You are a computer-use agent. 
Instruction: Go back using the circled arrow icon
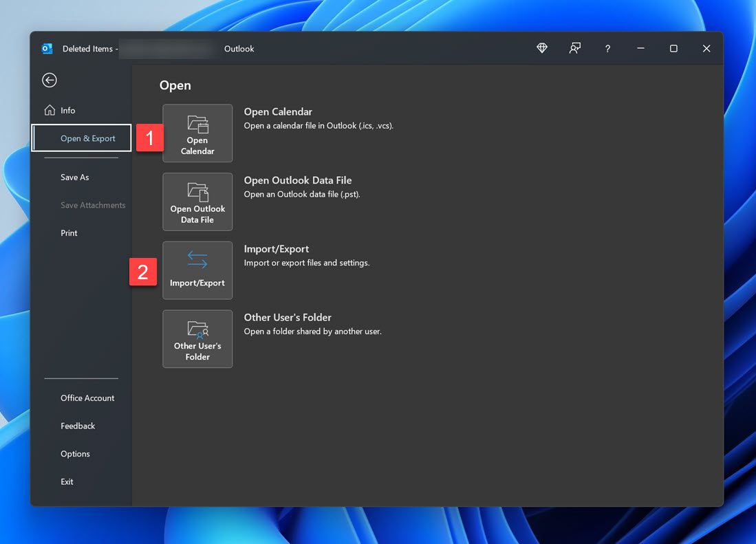coord(49,80)
